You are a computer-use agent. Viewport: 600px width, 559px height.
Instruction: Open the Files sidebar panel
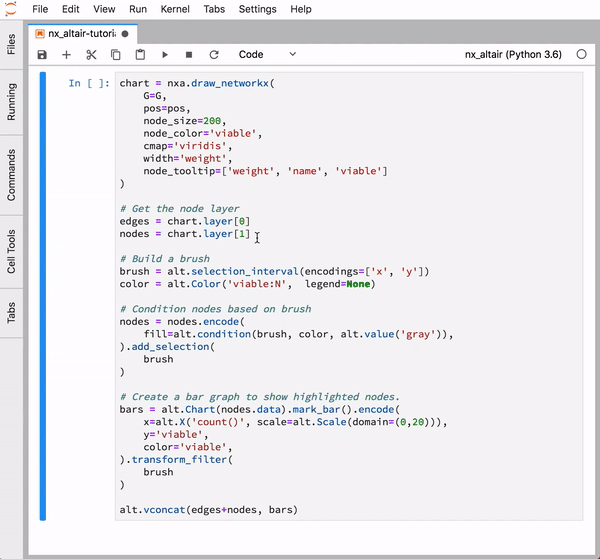tap(11, 44)
